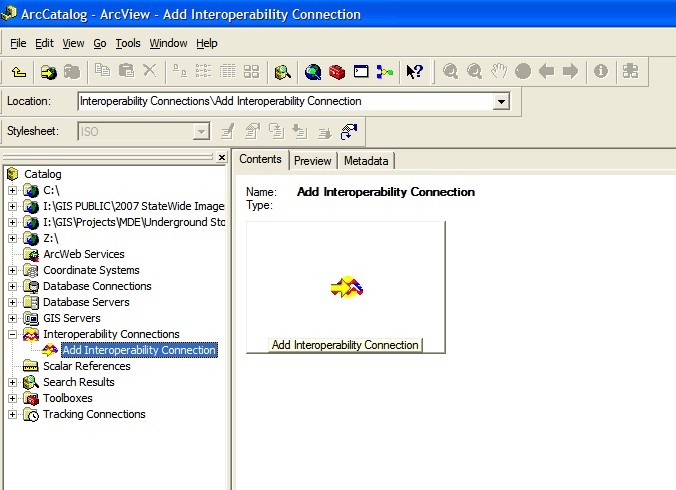Open the Go menu
Image resolution: width=676 pixels, height=490 pixels.
(x=100, y=43)
